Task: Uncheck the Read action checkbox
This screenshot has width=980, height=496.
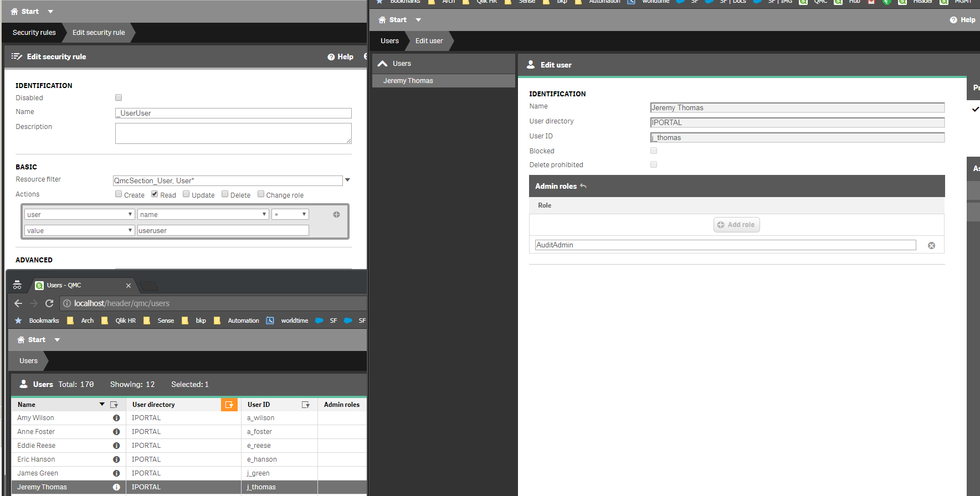Action: pyautogui.click(x=155, y=194)
